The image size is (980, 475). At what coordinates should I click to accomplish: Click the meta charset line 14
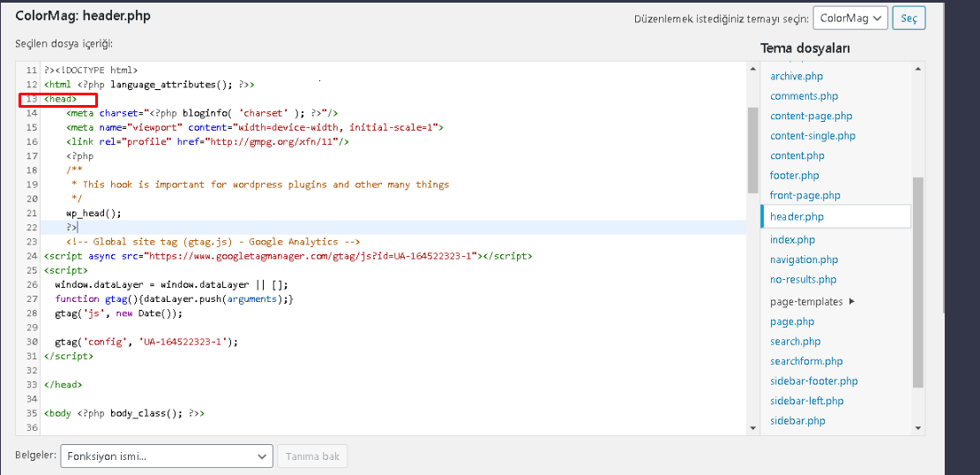(202, 113)
